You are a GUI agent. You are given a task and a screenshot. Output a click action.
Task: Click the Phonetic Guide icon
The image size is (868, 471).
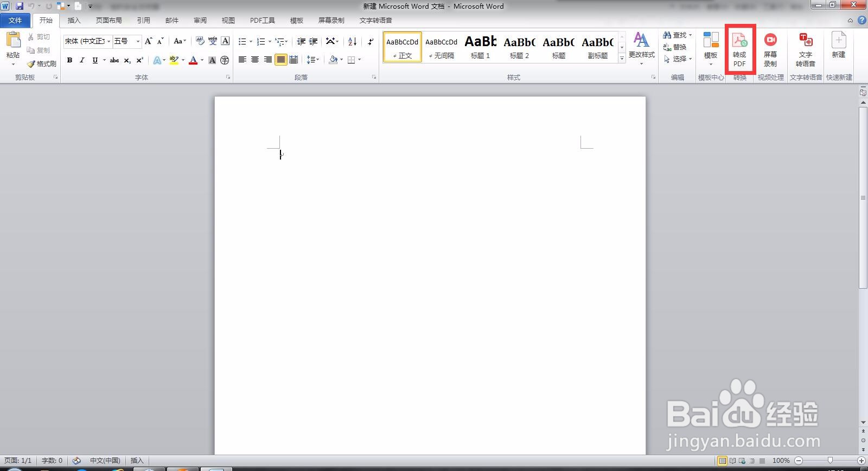pos(213,41)
